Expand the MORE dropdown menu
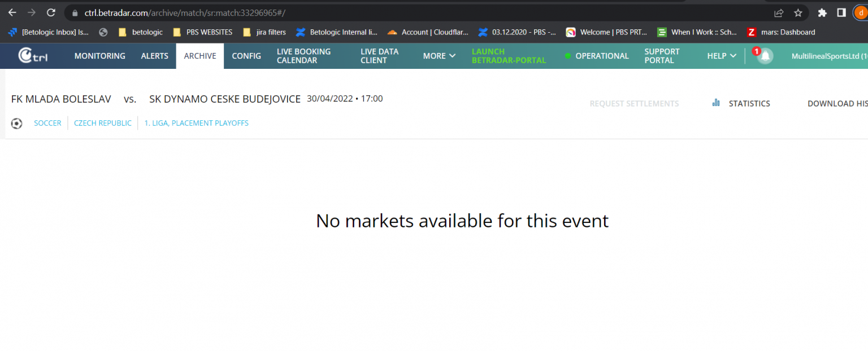Viewport: 868px width, 351px height. click(439, 56)
